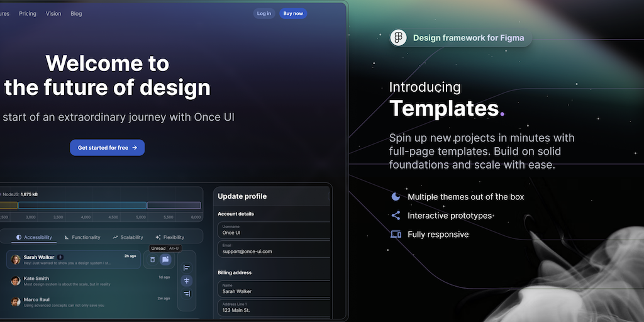Click the Interactive prototypes text
The height and width of the screenshot is (322, 644).
450,216
